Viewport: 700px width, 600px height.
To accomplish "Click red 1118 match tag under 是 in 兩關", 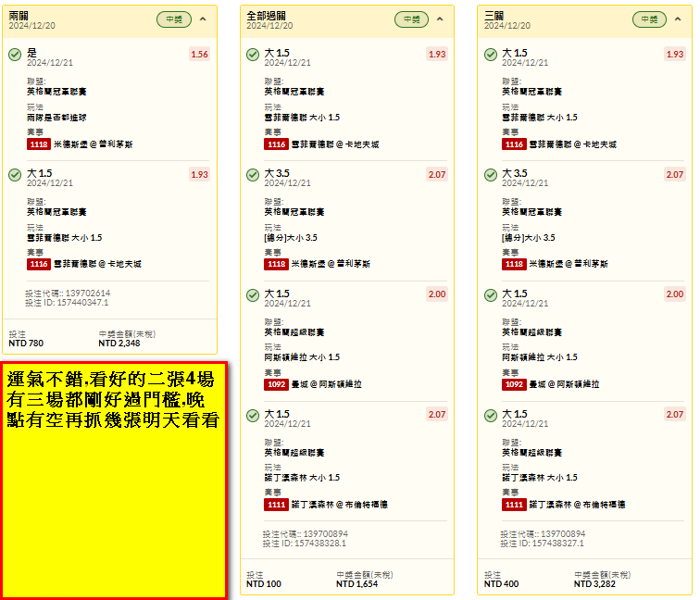I will 39,144.
